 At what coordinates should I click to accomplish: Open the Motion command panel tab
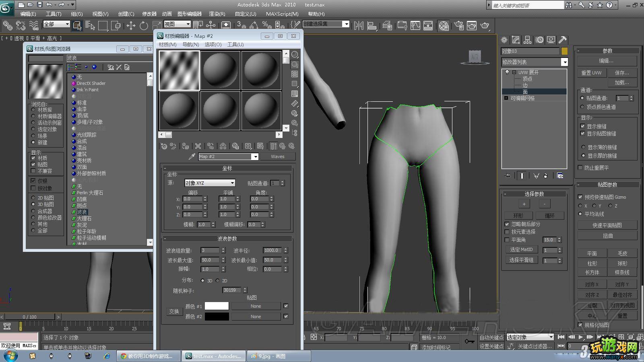pos(539,40)
